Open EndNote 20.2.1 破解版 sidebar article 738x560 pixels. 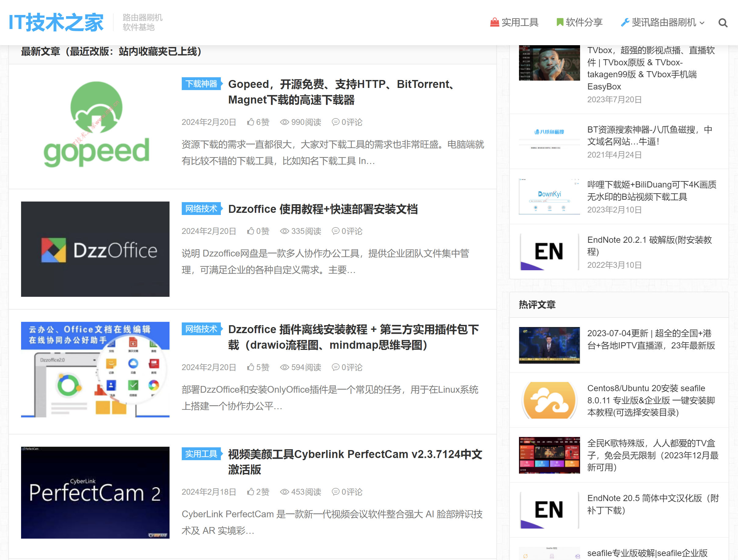point(650,245)
